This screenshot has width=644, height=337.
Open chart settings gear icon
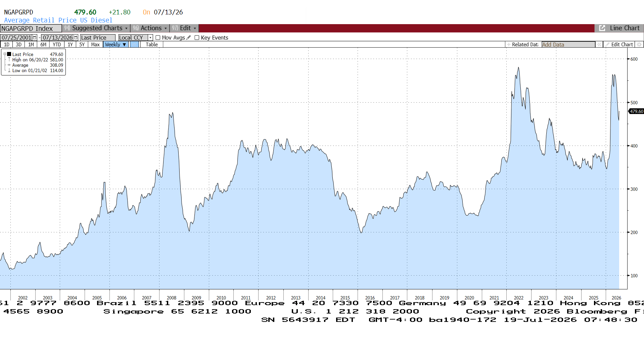640,44
